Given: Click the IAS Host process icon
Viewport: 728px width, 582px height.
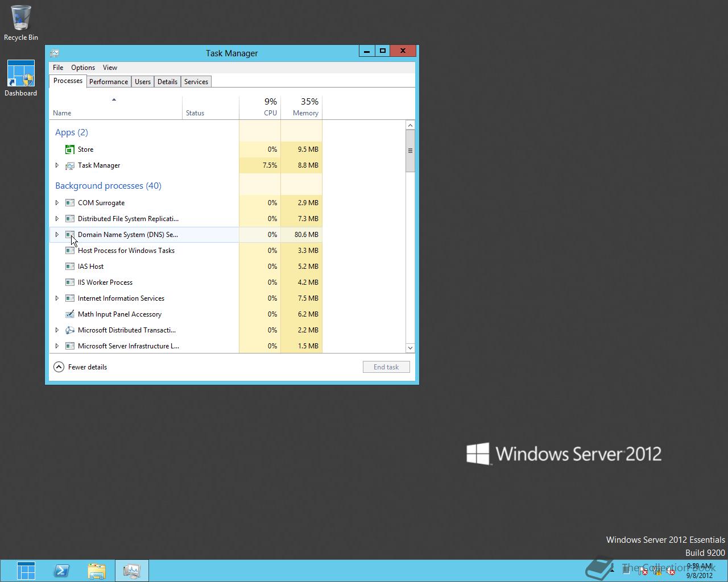Looking at the screenshot, I should (x=70, y=267).
